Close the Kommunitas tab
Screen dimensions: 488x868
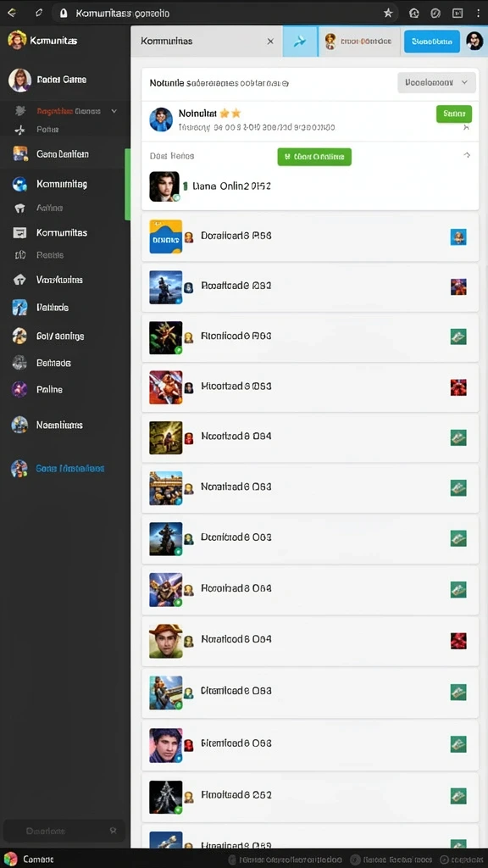(270, 41)
